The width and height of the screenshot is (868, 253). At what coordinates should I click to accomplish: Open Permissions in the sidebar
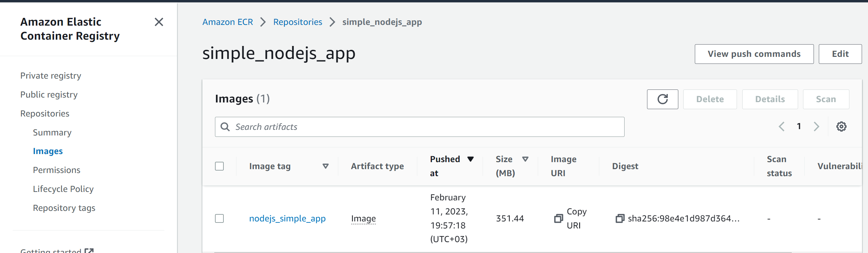coord(57,170)
